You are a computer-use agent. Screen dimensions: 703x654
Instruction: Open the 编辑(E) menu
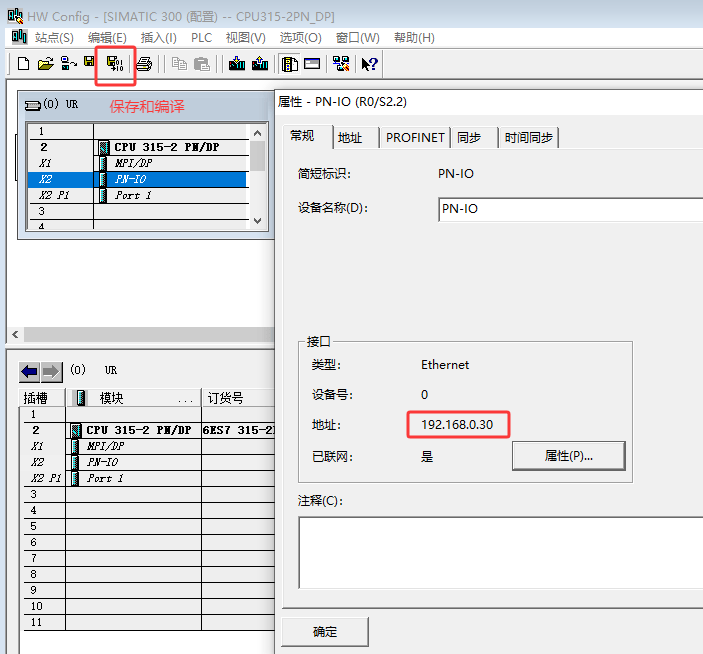pyautogui.click(x=107, y=38)
